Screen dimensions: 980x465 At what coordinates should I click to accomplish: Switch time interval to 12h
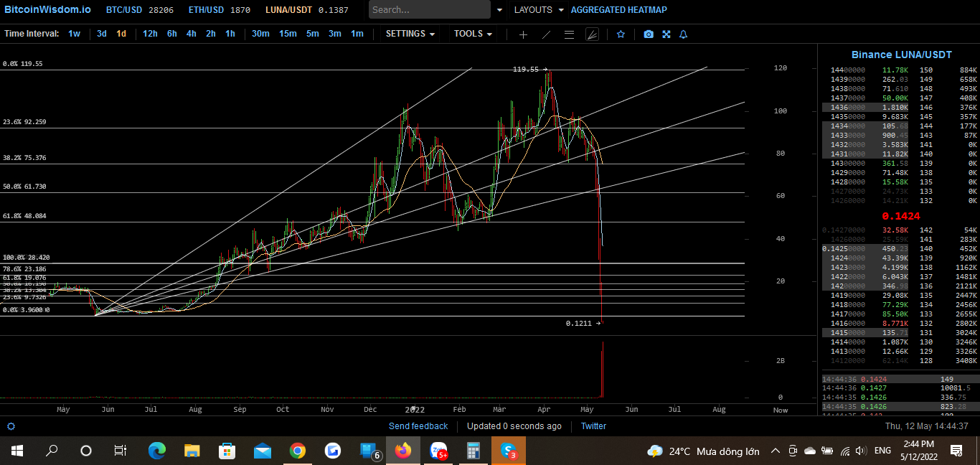click(x=150, y=34)
